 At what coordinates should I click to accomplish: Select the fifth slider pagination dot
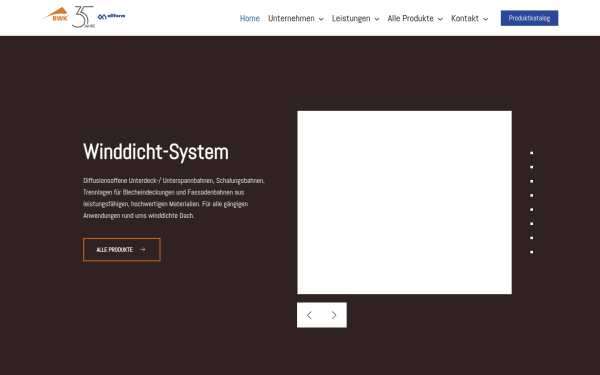point(532,209)
